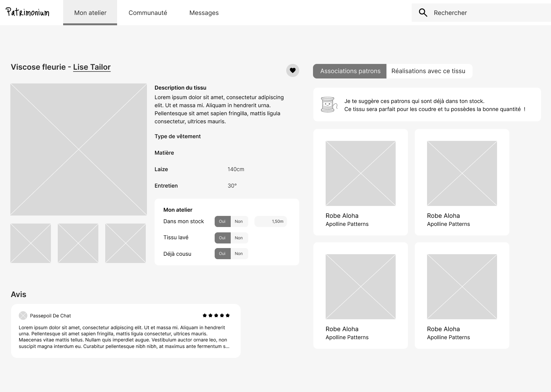Edit the 1,50m stock quantity field
551x392 pixels.
point(271,221)
